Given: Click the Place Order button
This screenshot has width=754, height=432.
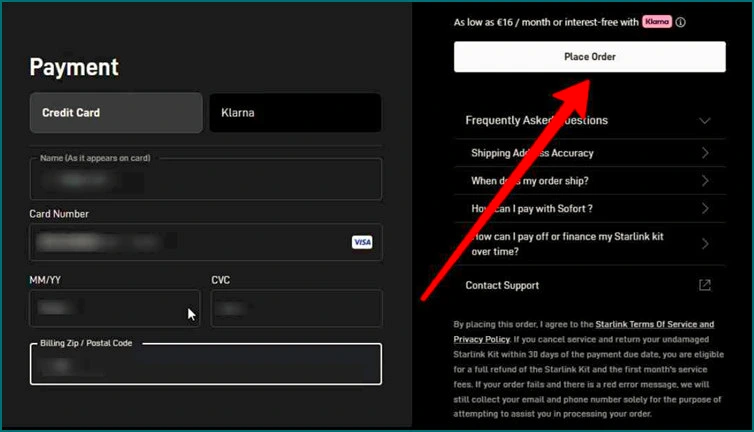Looking at the screenshot, I should pos(590,57).
